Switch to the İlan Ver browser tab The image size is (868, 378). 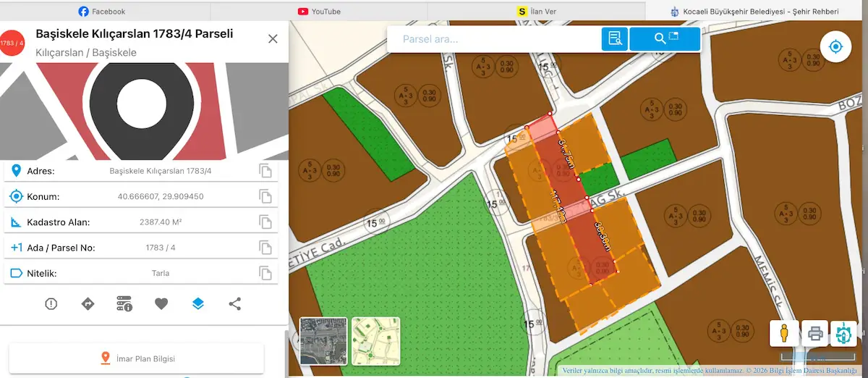(x=536, y=11)
